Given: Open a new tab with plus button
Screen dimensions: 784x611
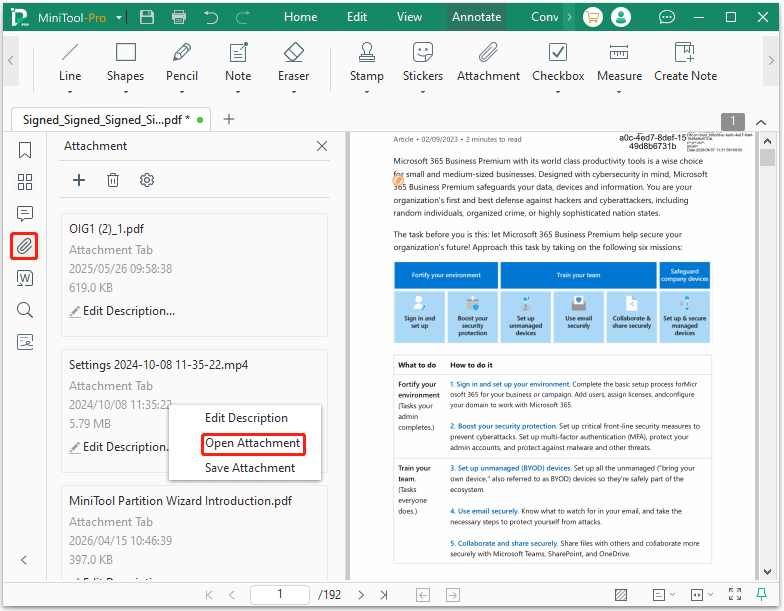Looking at the screenshot, I should click(228, 119).
